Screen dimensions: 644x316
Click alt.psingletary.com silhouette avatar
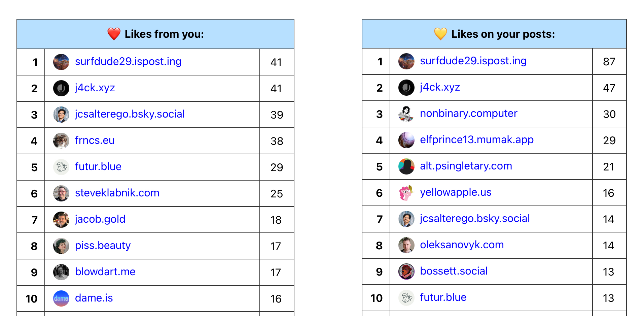coord(406,166)
